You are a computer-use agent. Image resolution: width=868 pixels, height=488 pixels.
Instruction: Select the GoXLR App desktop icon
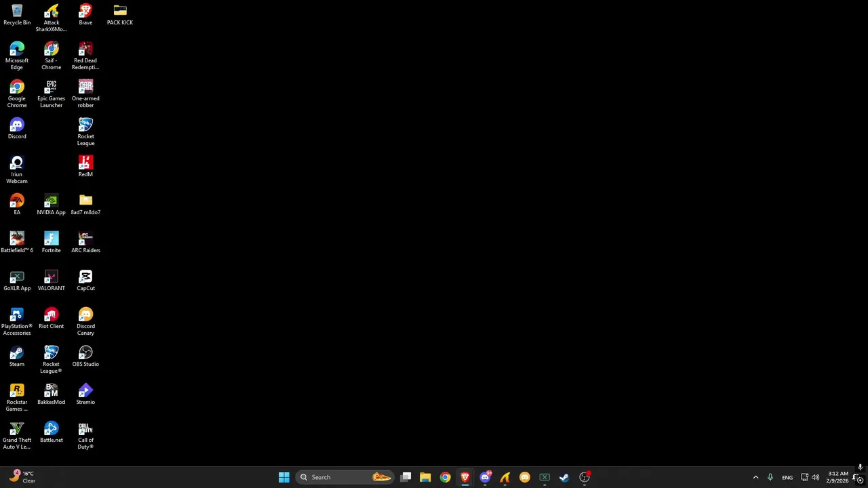pyautogui.click(x=17, y=280)
